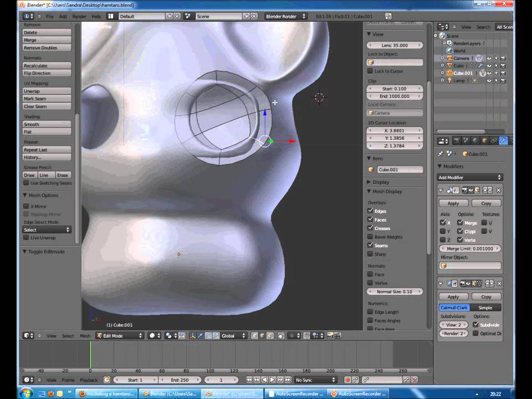Adjust the Lens 35.000 field
The image size is (532, 399).
(395, 45)
